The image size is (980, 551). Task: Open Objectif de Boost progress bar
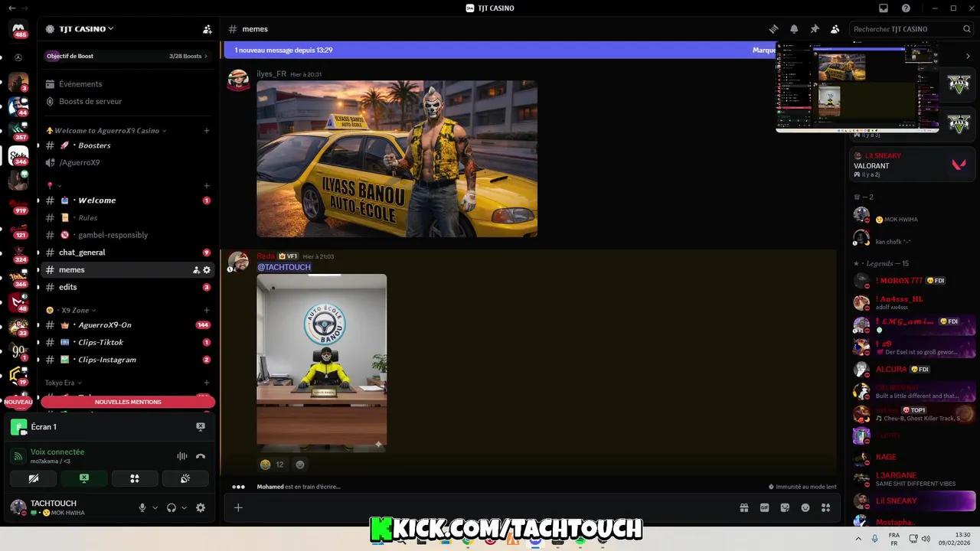point(127,56)
